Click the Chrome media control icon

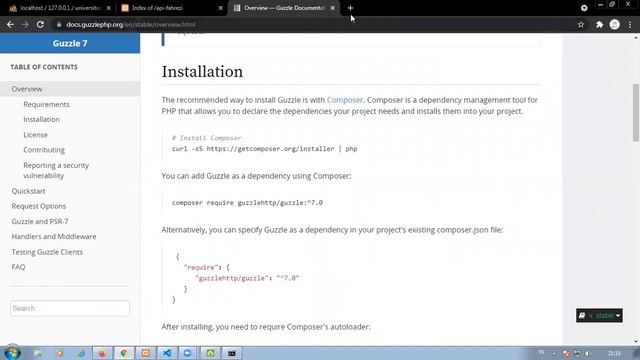pos(584,8)
